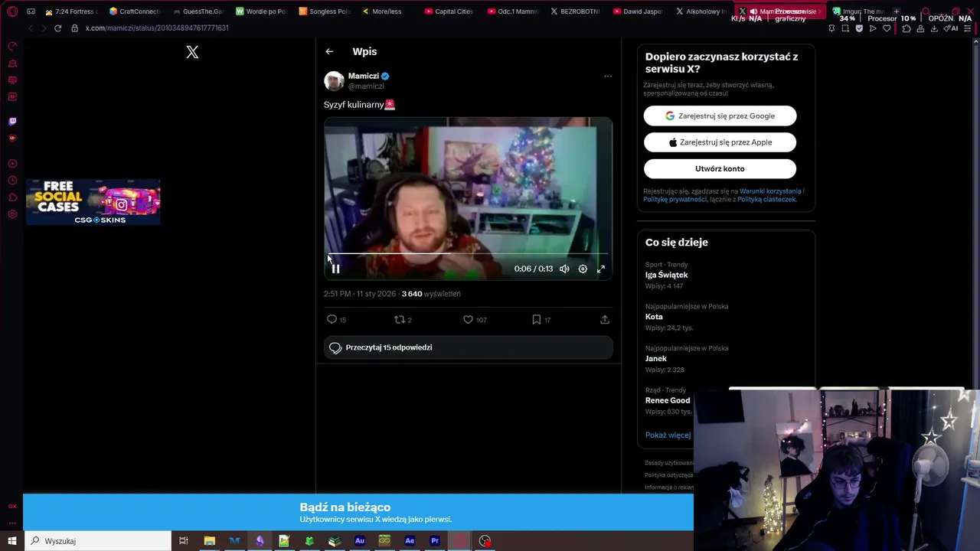Screen dimensions: 980x551
Task: Open the AI icon in browser toolbar
Action: pyautogui.click(x=951, y=28)
